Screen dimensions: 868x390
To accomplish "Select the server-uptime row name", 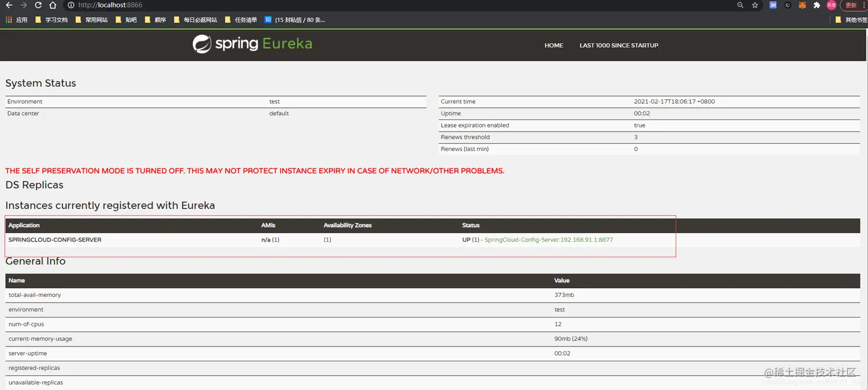I will point(28,353).
